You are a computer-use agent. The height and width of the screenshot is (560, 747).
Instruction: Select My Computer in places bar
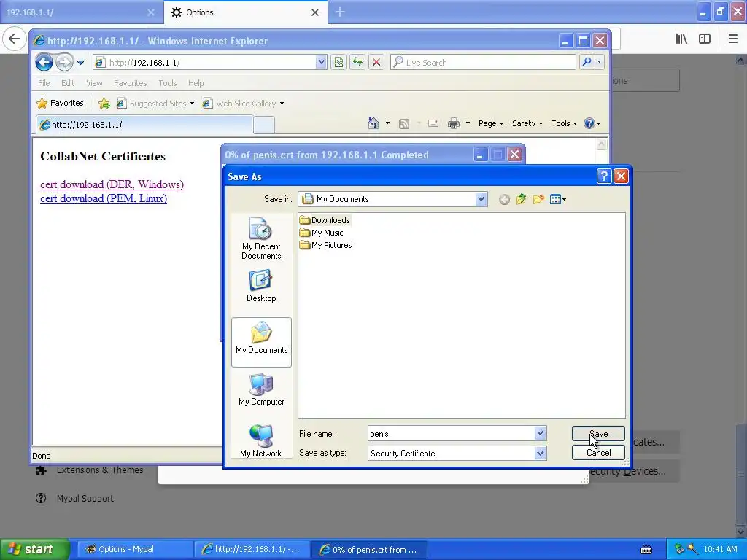pyautogui.click(x=261, y=389)
